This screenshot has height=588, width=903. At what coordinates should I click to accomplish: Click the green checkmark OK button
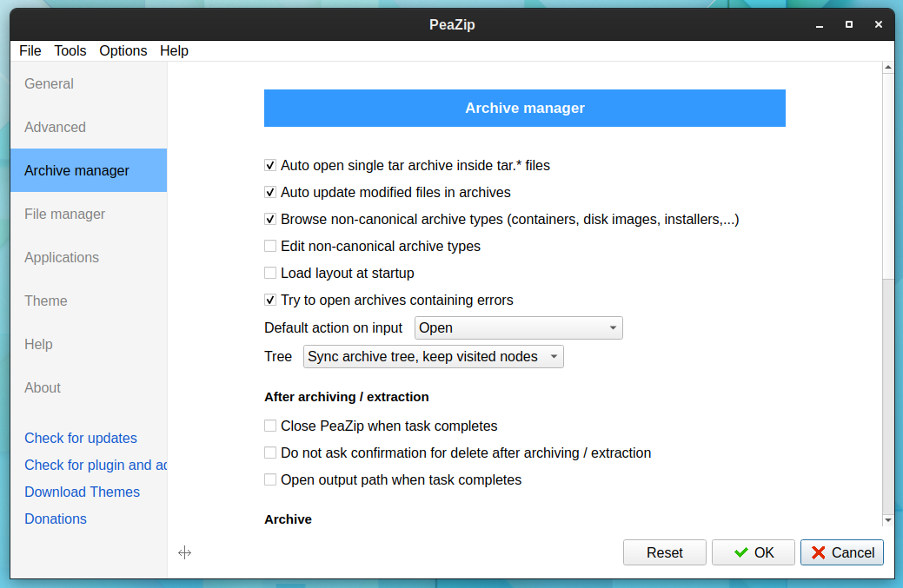[754, 552]
